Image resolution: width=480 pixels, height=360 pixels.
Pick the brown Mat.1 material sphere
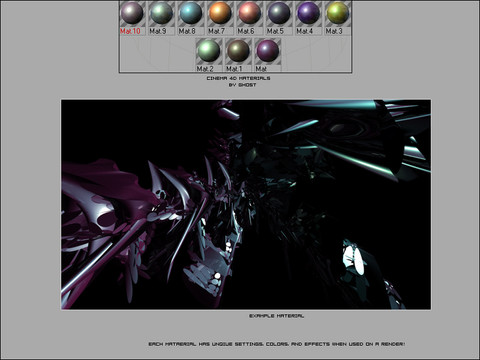[238, 51]
